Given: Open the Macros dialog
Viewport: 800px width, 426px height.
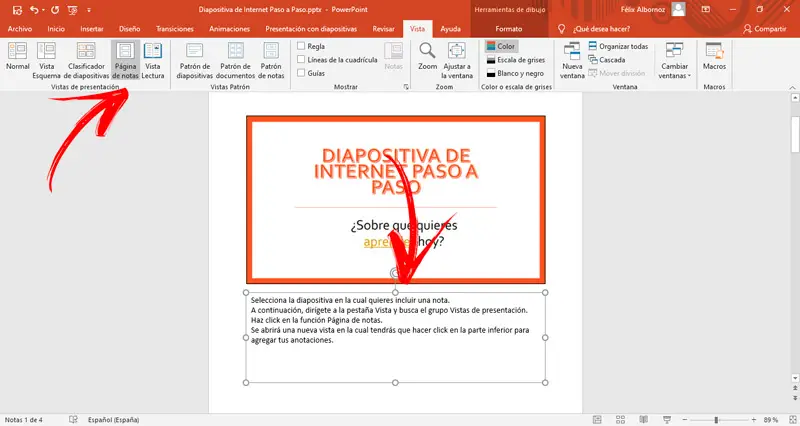Looking at the screenshot, I should point(714,56).
